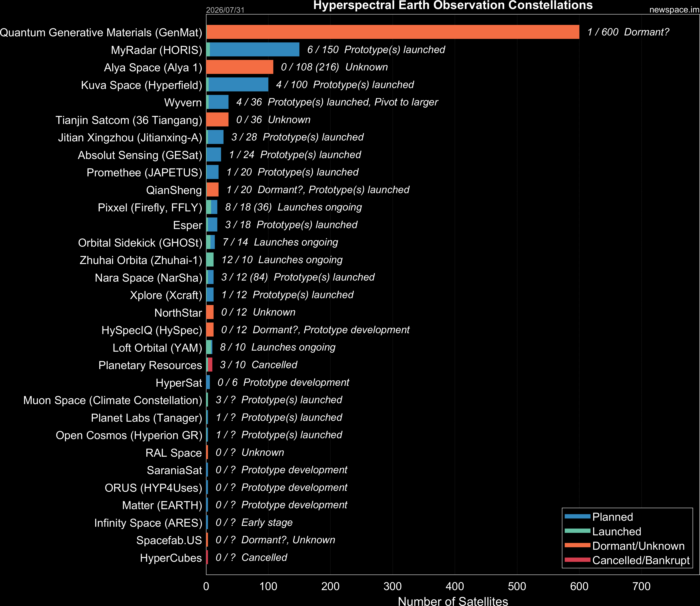Select the 'RAL Space' row label
This screenshot has width=700, height=606.
[174, 453]
